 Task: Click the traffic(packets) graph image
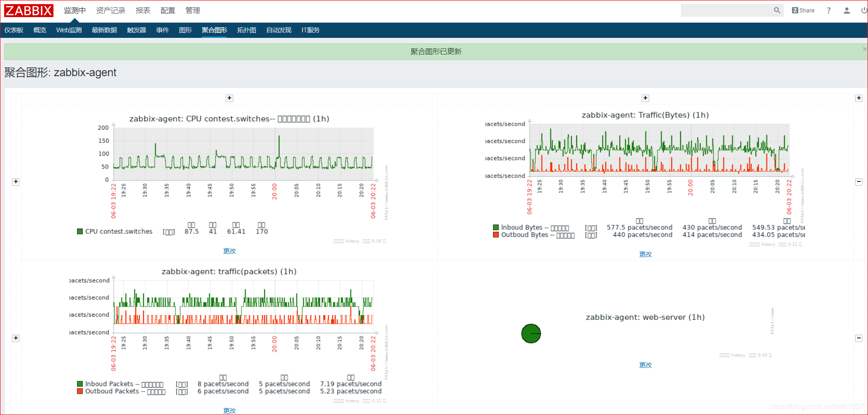coord(229,335)
